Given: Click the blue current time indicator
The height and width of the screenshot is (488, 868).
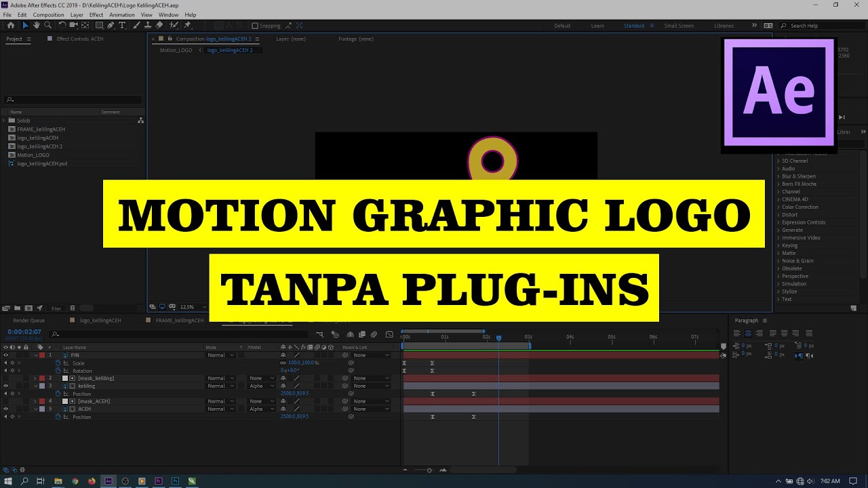Looking at the screenshot, I should click(498, 338).
